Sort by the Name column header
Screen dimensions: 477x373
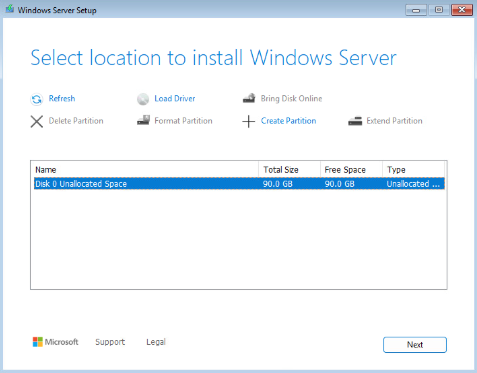(145, 170)
